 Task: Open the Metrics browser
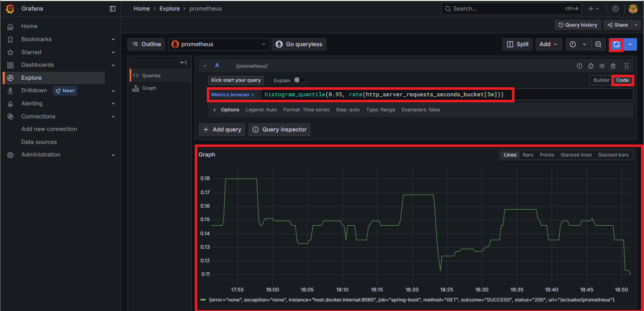(232, 94)
